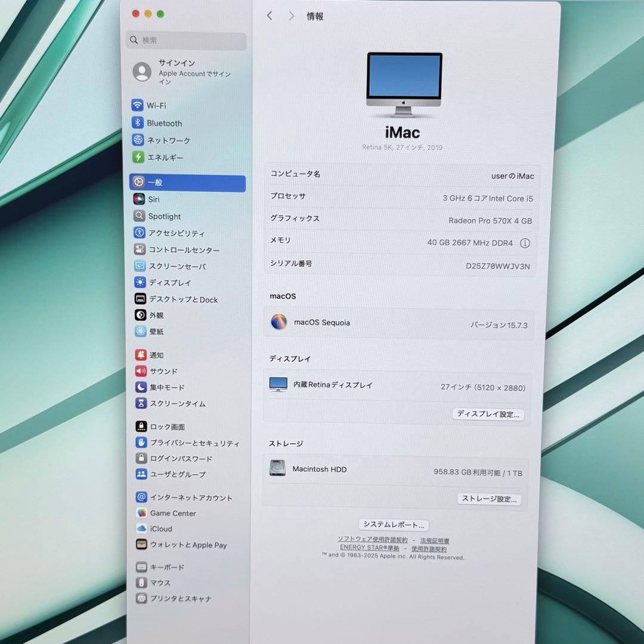This screenshot has height=644, width=644.
Task: Open the 壁紙 wallpaper icon
Action: [141, 331]
